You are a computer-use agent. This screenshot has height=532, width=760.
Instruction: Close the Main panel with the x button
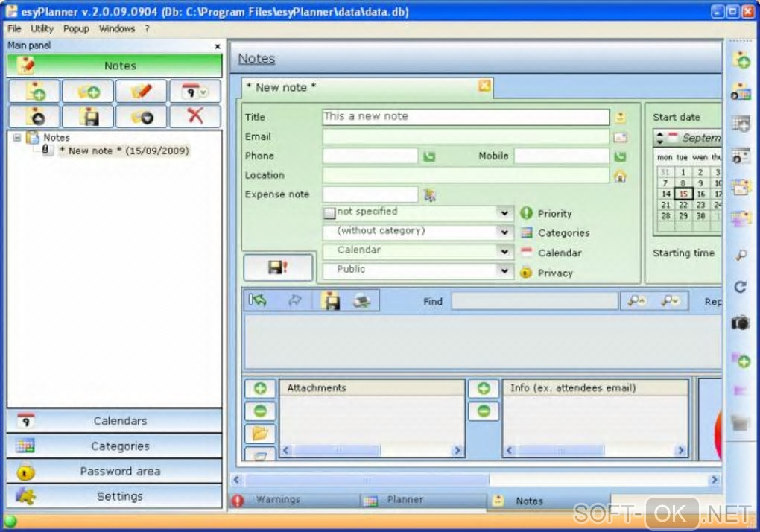(217, 46)
